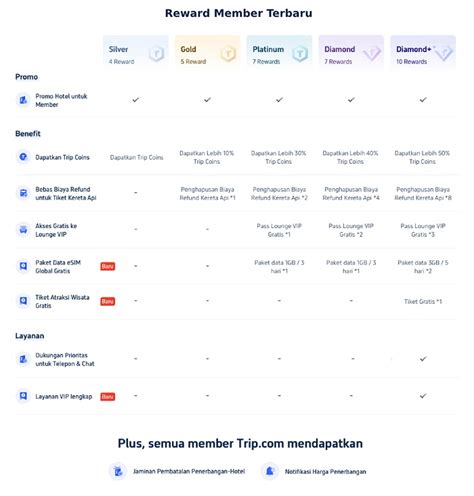Viewport: 474px width, 496px height.
Task: Click the Dukungan Prioritas Telepon & Chat icon
Action: pyautogui.click(x=23, y=359)
